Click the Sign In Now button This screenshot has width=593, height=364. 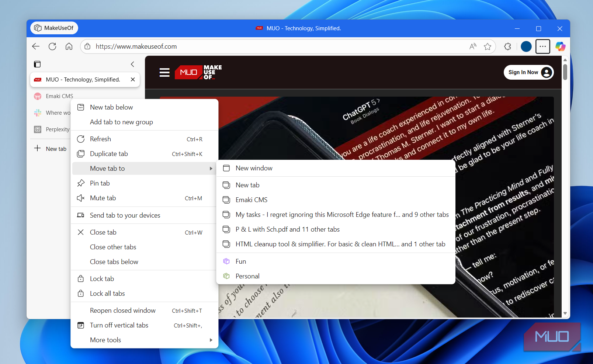click(528, 72)
